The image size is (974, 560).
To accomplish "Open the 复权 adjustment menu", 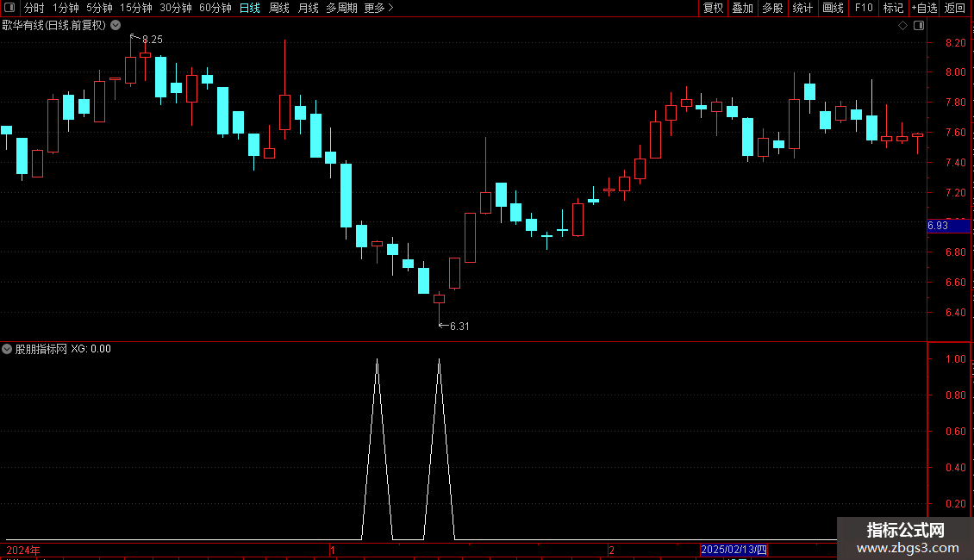I will [x=713, y=8].
